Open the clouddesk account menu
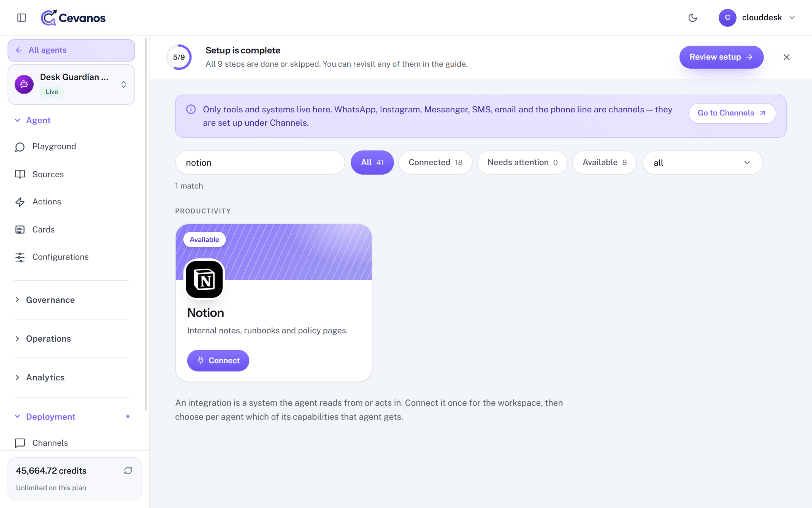812x508 pixels. (x=757, y=18)
